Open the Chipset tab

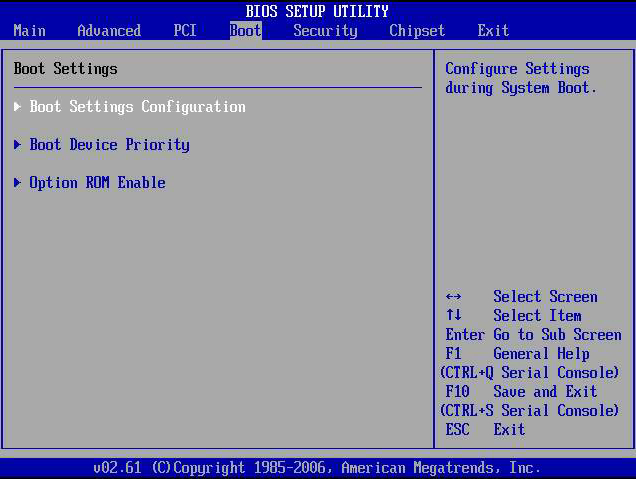pos(417,31)
